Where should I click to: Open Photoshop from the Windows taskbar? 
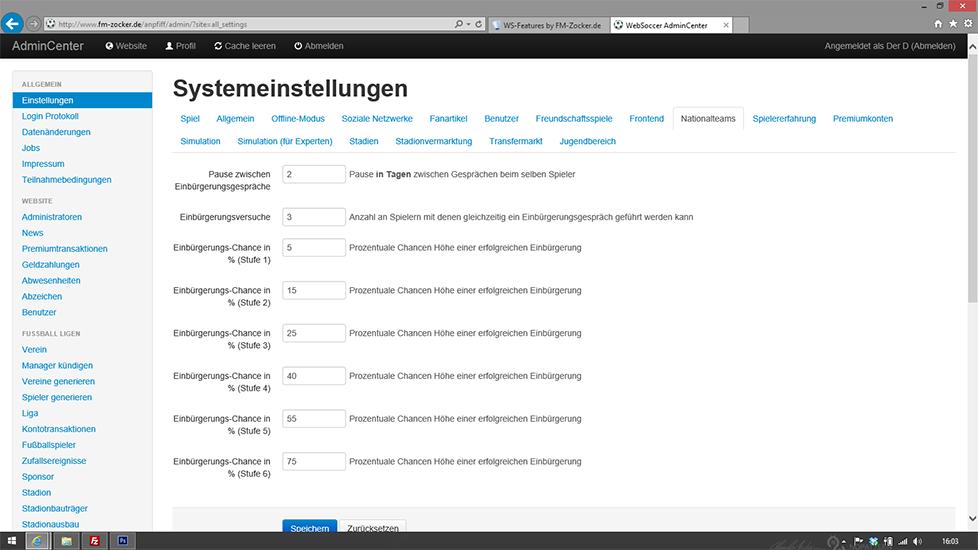coord(121,541)
